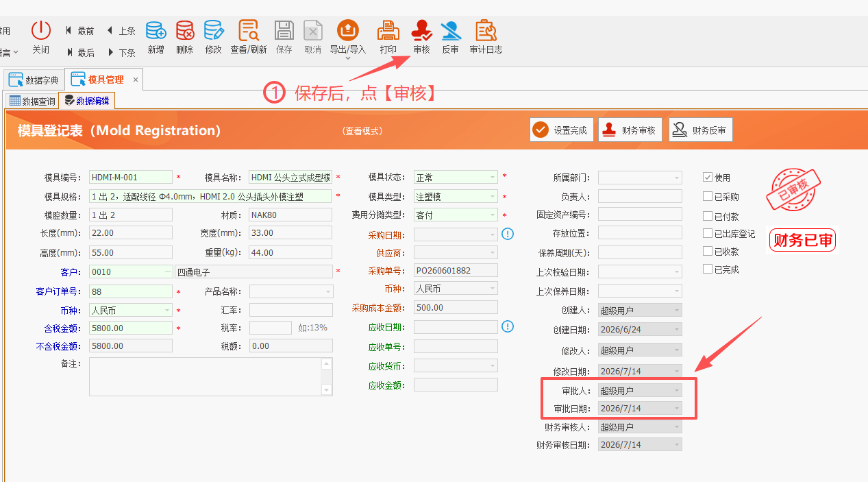Go to previous record with 上条
This screenshot has width=868, height=482.
(x=121, y=31)
